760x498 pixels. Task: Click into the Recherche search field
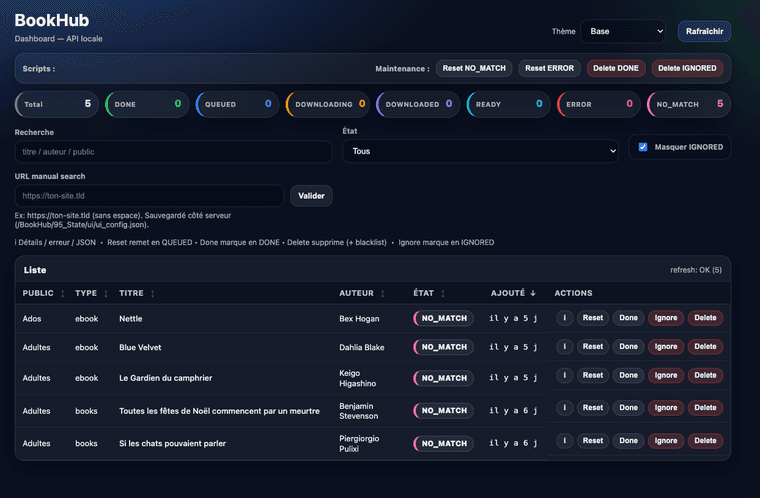click(x=173, y=151)
